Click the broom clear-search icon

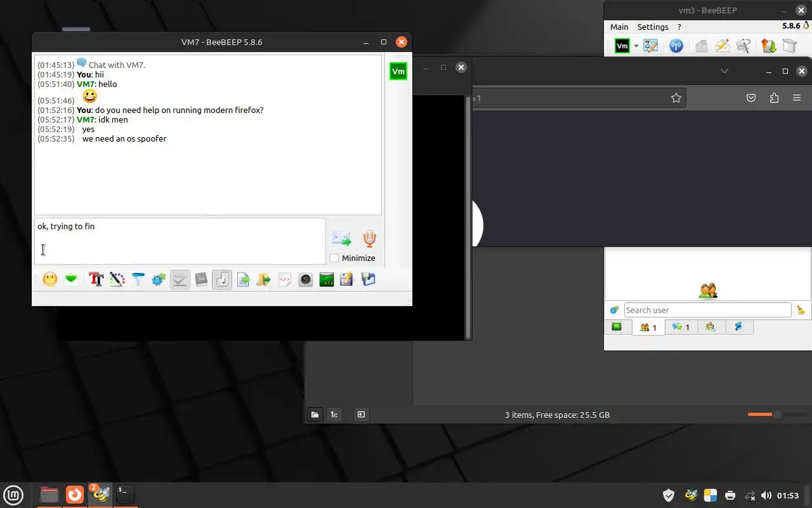pos(801,310)
